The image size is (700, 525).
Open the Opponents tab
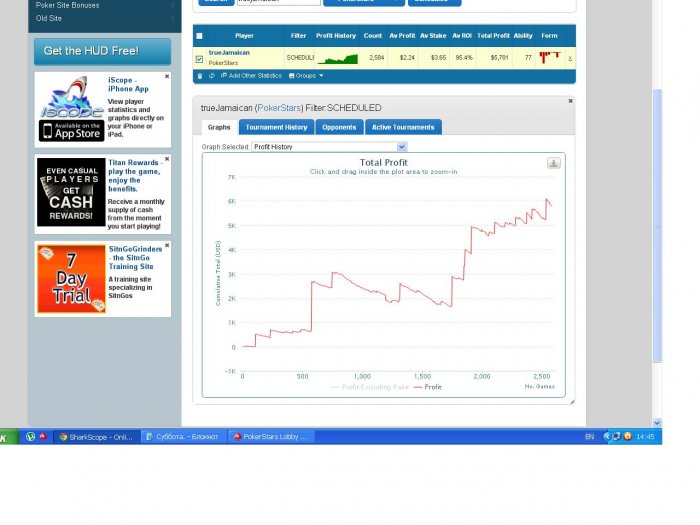tap(339, 127)
